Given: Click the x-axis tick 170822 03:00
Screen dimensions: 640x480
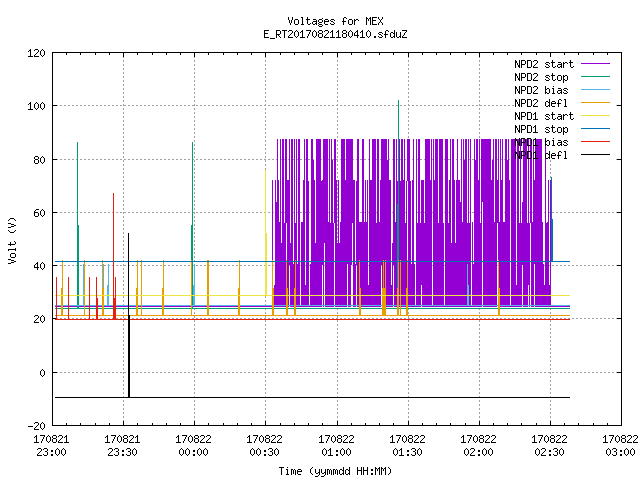Looking at the screenshot, I should coord(620,446).
